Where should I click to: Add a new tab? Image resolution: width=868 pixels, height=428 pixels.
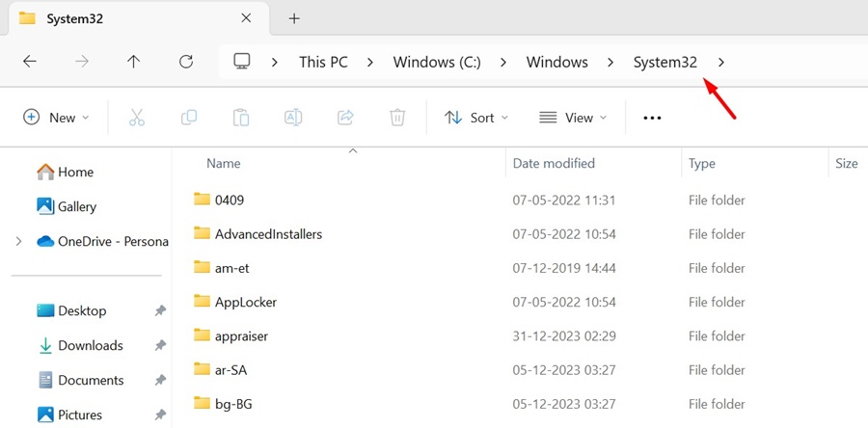pos(294,18)
